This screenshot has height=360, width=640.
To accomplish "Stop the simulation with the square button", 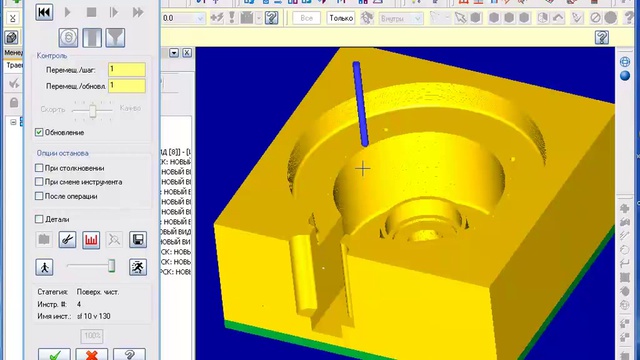I will coord(91,12).
